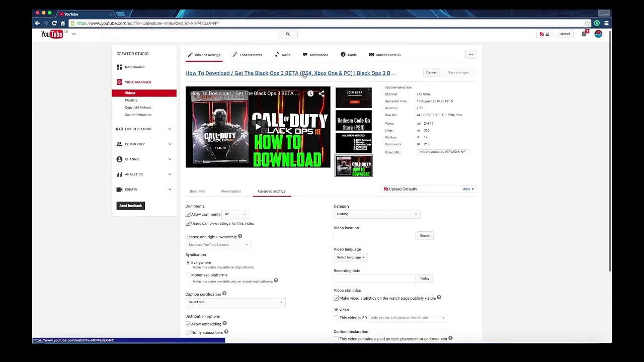Toggle Allow embedding checkbox

188,324
